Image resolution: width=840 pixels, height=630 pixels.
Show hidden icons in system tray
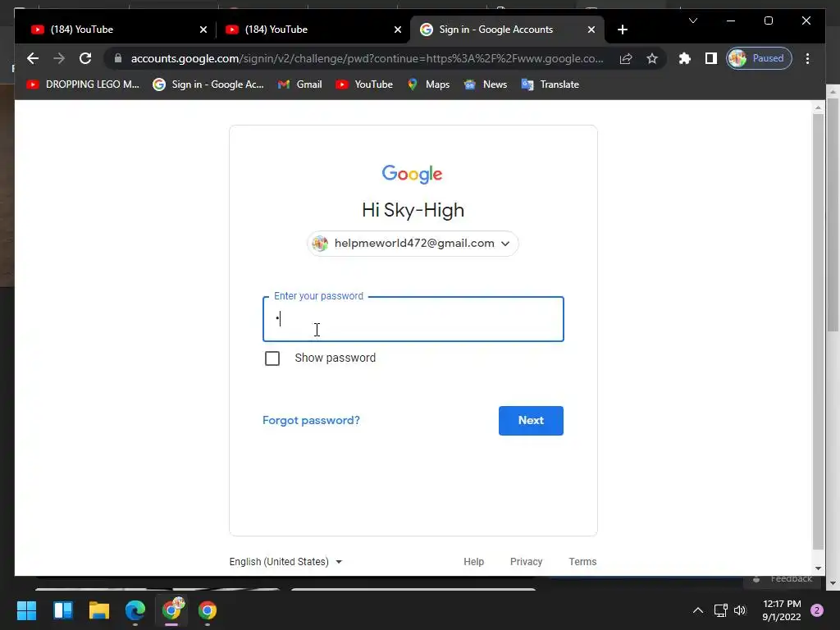(697, 610)
